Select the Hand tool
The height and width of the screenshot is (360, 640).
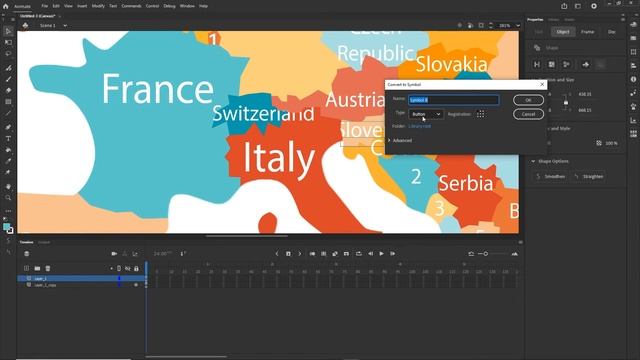click(8, 187)
